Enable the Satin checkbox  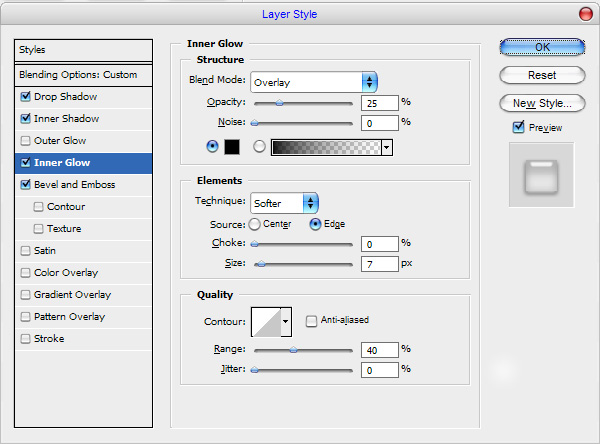25,251
